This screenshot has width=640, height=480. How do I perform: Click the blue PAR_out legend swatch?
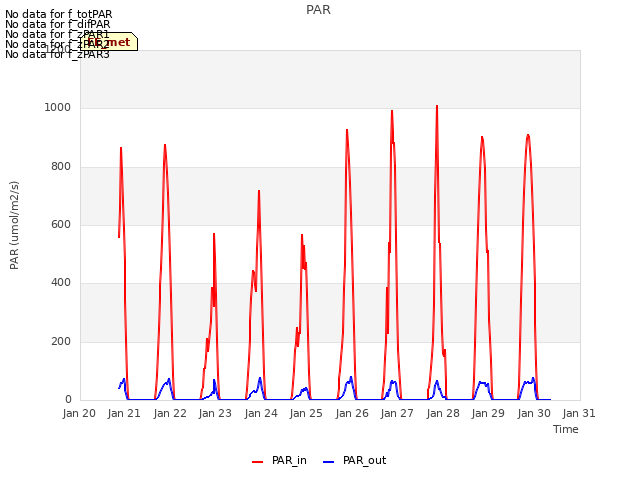point(329,462)
